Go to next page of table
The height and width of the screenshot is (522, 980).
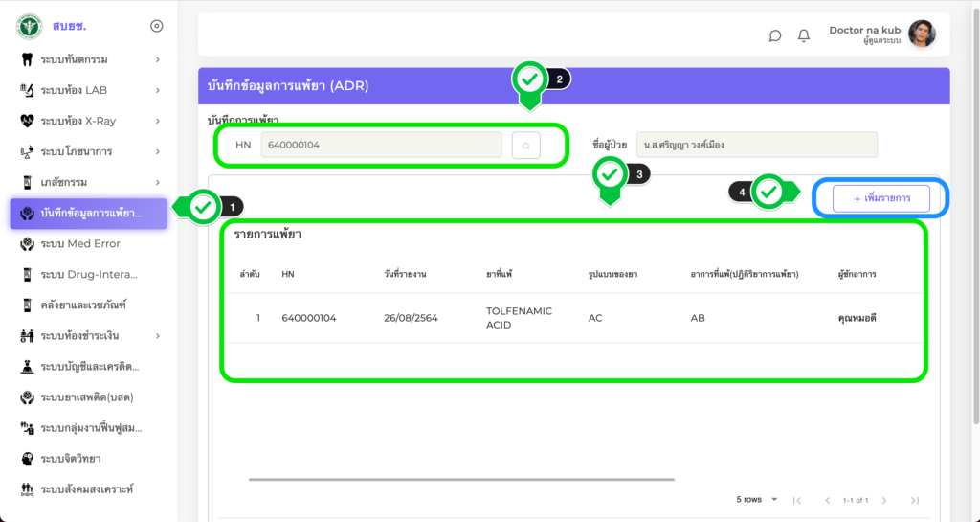coord(884,500)
